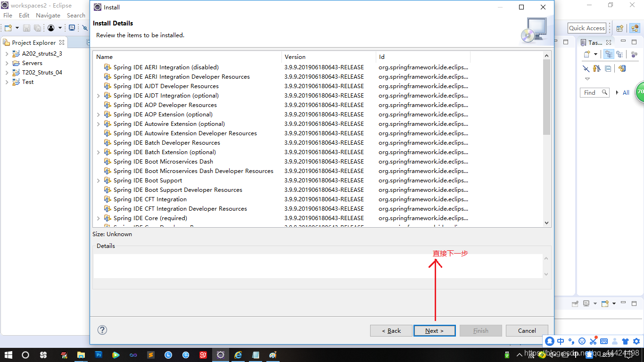Screen dimensions: 644x362
Task: Toggle the IME Chinese mode indicator
Action: pos(561,341)
